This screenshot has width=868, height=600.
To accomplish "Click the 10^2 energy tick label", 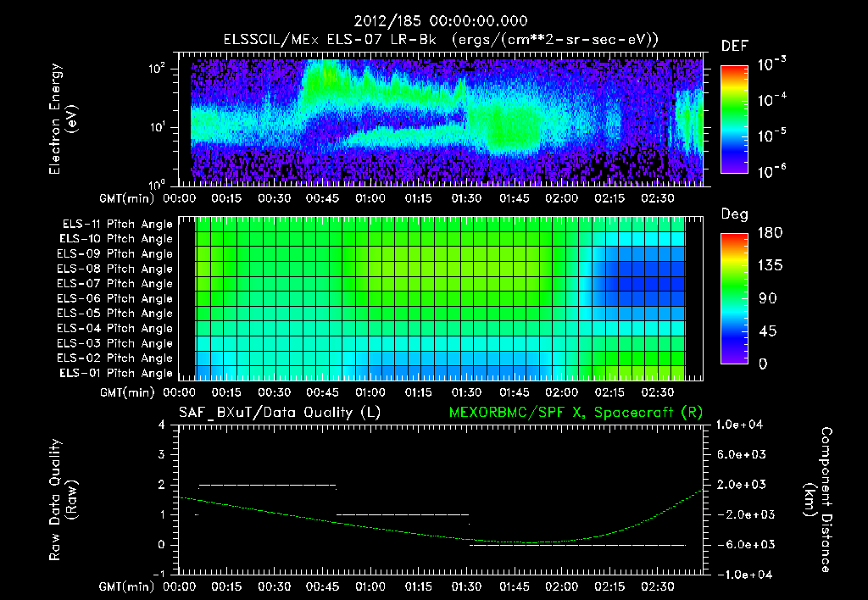I will 157,69.
